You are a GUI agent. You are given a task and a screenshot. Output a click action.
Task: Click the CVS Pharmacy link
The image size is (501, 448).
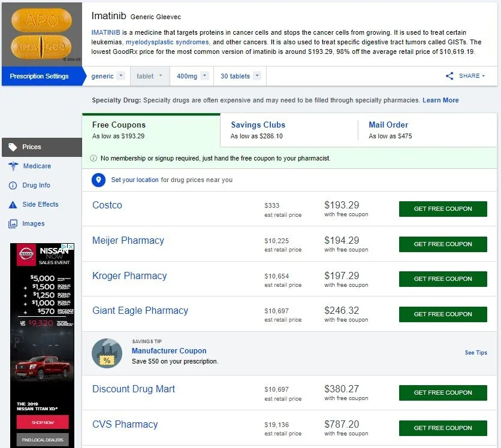125,424
